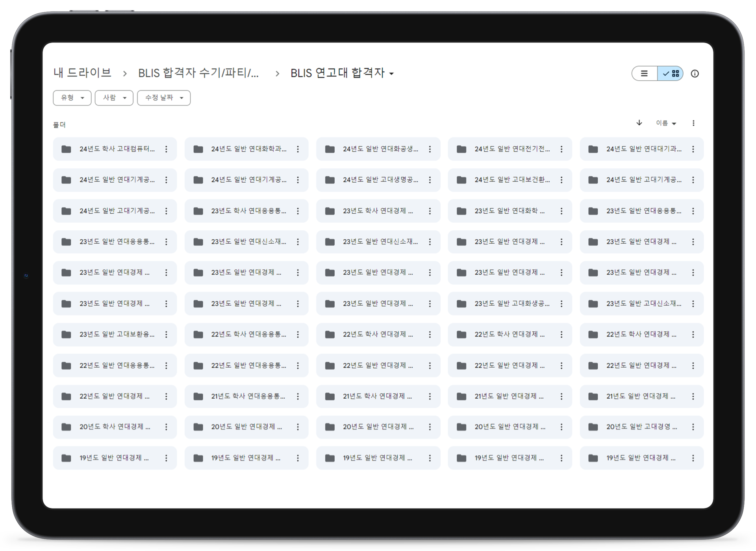Open more actions for 23년도 일반 고대신소재 folder
This screenshot has width=756, height=551.
pos(693,303)
